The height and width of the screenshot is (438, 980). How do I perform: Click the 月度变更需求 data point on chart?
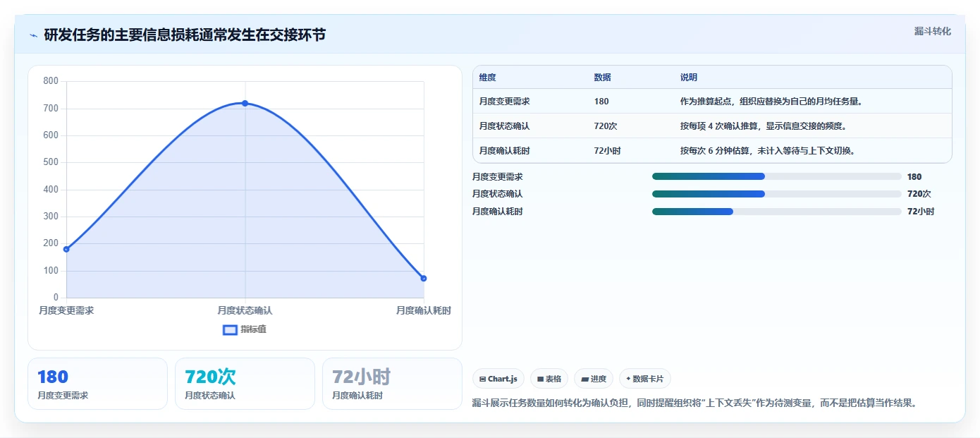(x=66, y=249)
